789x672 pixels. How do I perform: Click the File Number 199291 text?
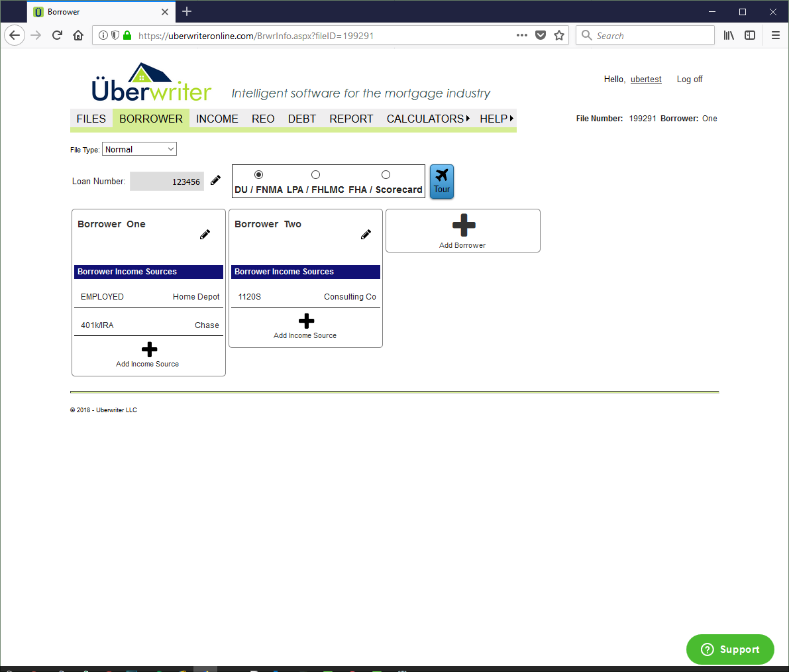coord(616,118)
